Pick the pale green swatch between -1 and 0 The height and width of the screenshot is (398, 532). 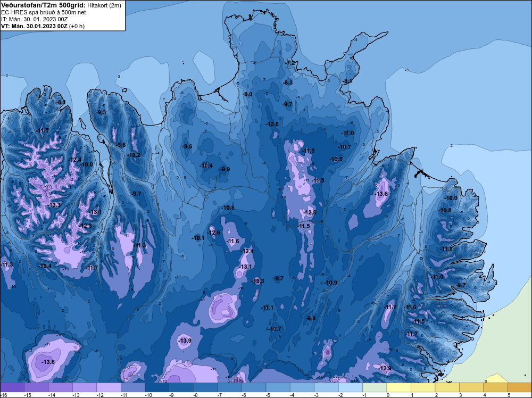click(x=375, y=387)
